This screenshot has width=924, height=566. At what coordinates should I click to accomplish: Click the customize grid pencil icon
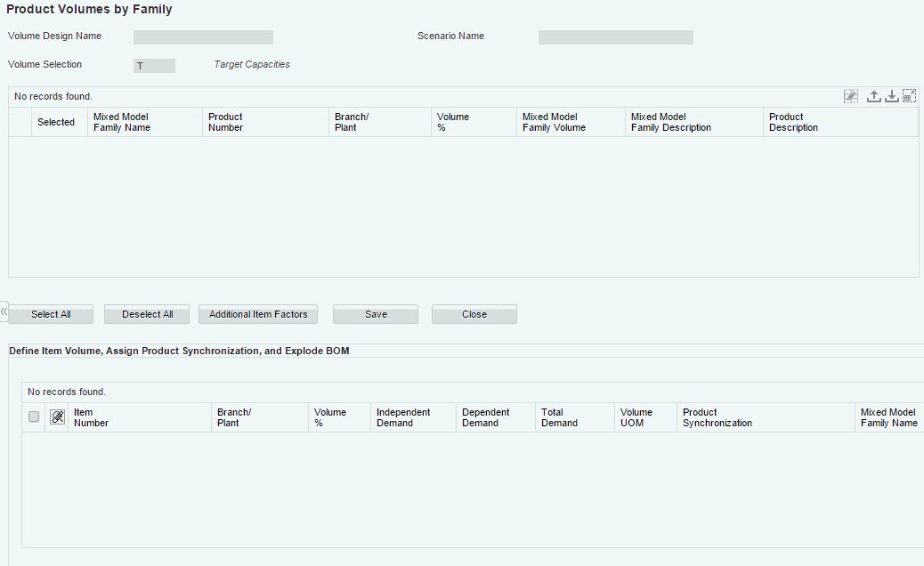click(x=851, y=96)
